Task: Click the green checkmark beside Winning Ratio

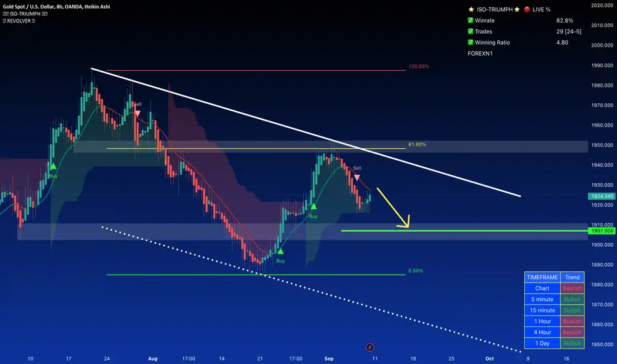Action: (x=470, y=42)
